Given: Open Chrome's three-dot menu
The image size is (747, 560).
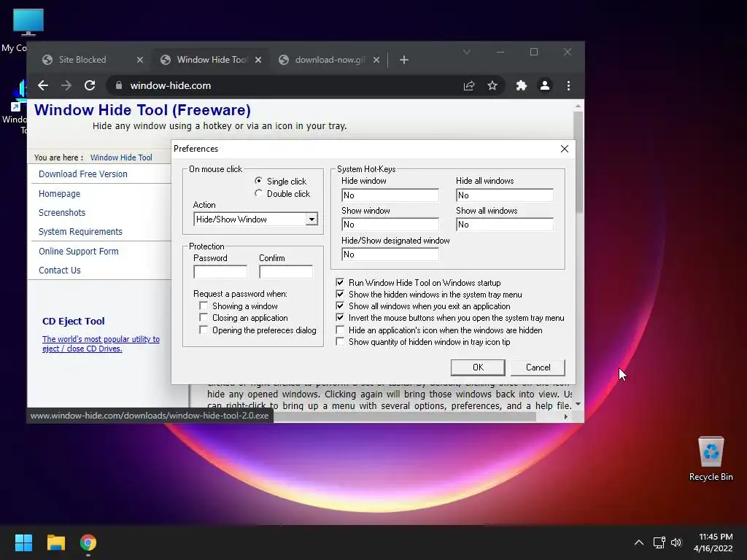Looking at the screenshot, I should (568, 86).
